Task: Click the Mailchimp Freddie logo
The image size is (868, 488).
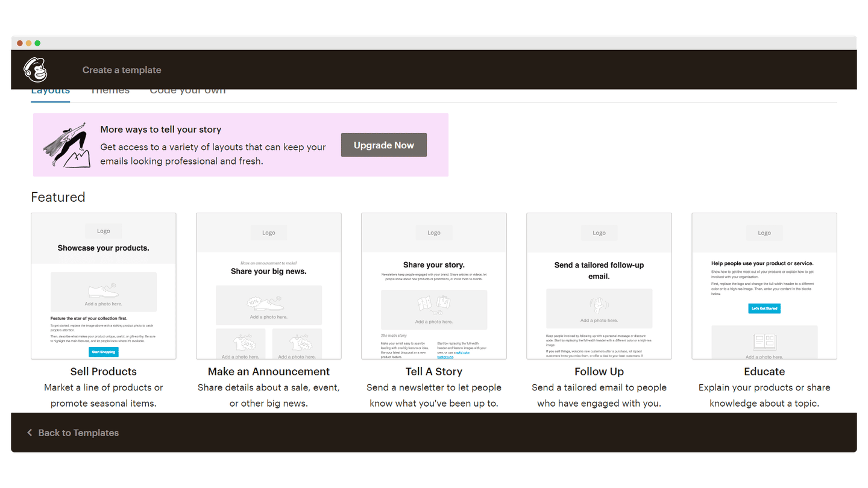Action: click(36, 70)
